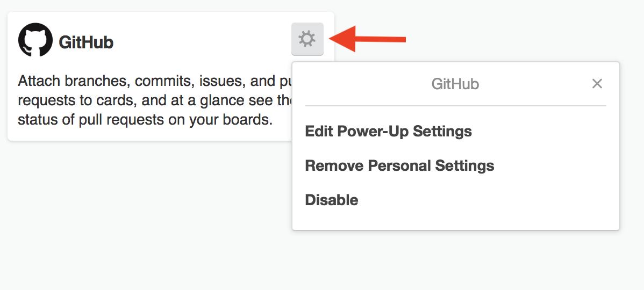Open the GitHub Power-Up gear settings
This screenshot has width=644, height=290.
coord(307,39)
